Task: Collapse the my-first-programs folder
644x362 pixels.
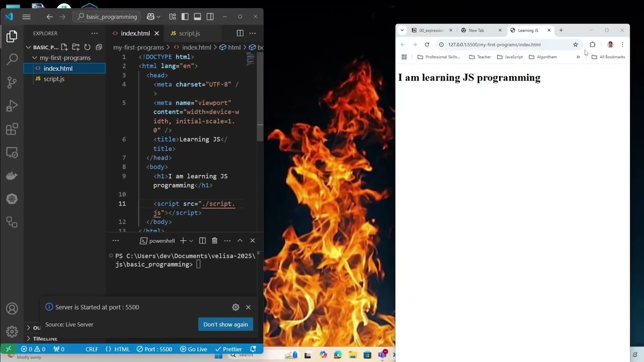Action: (x=65, y=58)
